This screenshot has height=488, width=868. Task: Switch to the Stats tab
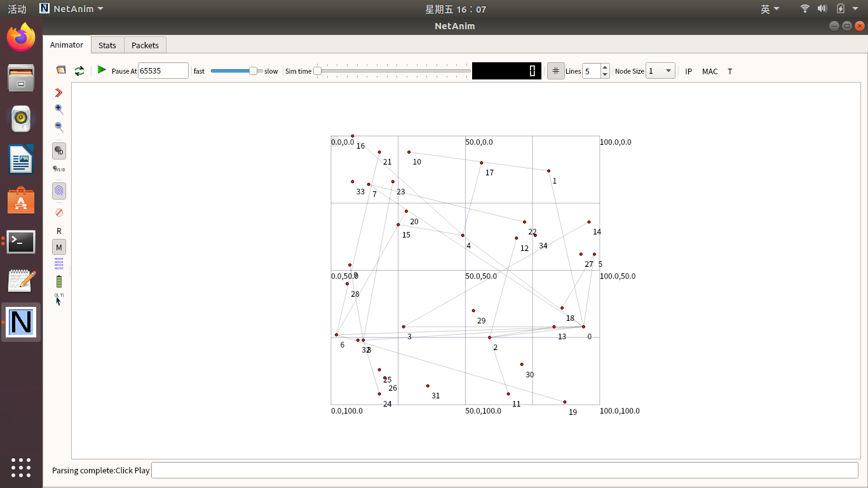pos(107,45)
